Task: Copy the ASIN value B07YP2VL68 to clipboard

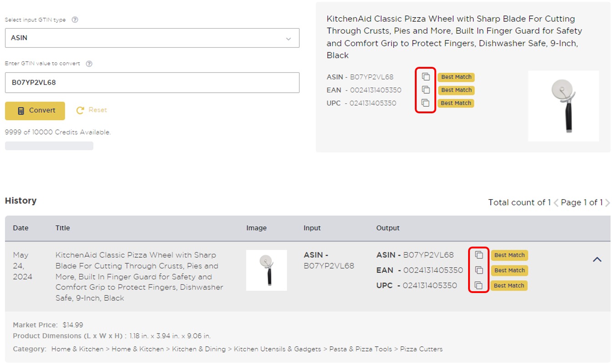Action: pyautogui.click(x=425, y=77)
